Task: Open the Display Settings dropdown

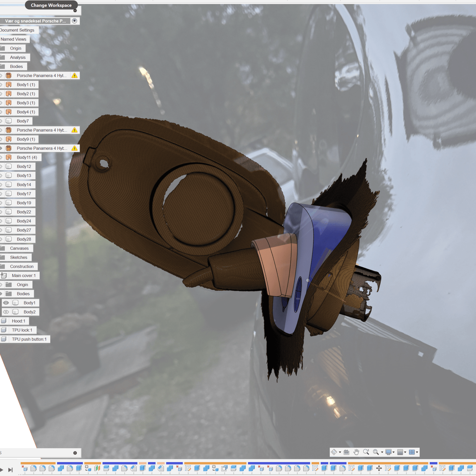Action: [x=389, y=452]
